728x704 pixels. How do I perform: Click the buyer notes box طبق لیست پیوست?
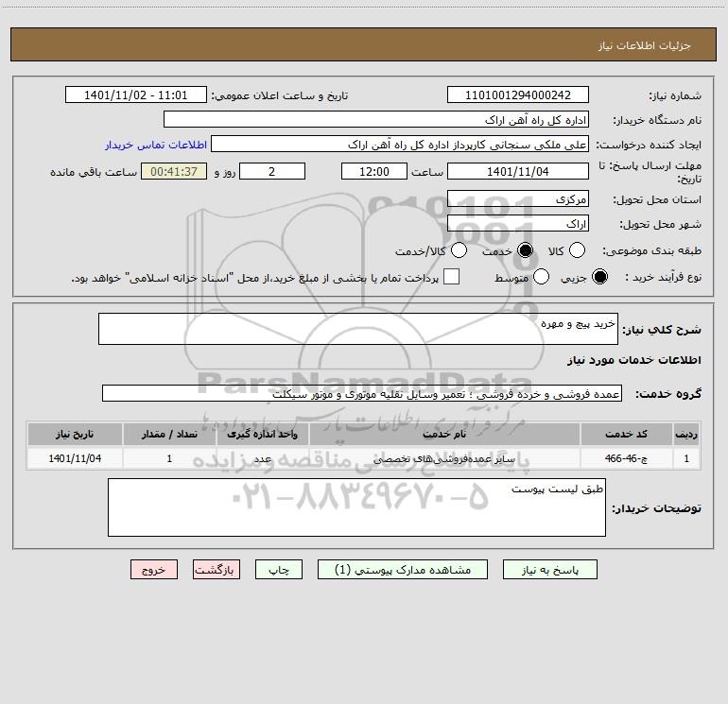(356, 507)
